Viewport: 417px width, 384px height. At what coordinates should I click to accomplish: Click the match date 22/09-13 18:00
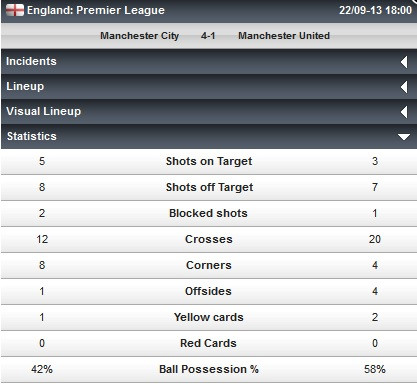(x=375, y=10)
